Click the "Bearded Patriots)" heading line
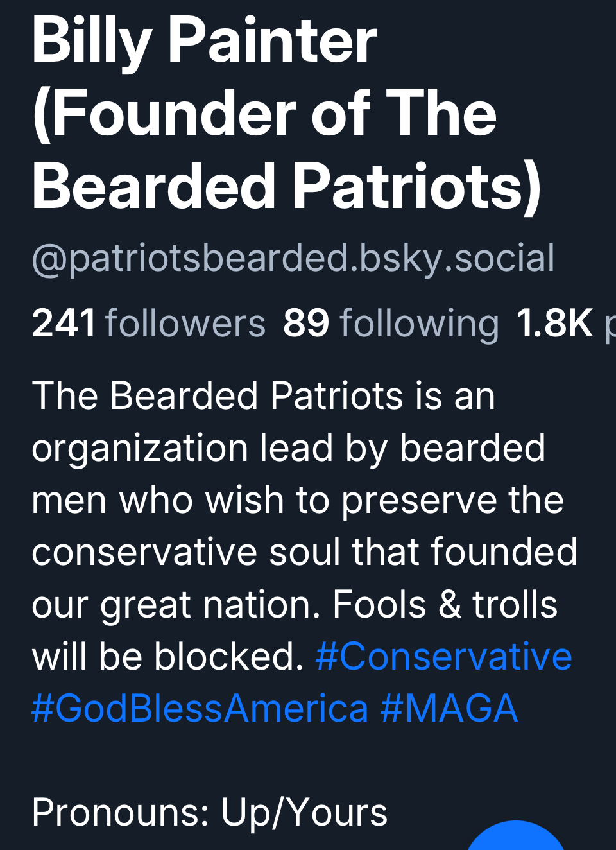 point(287,186)
